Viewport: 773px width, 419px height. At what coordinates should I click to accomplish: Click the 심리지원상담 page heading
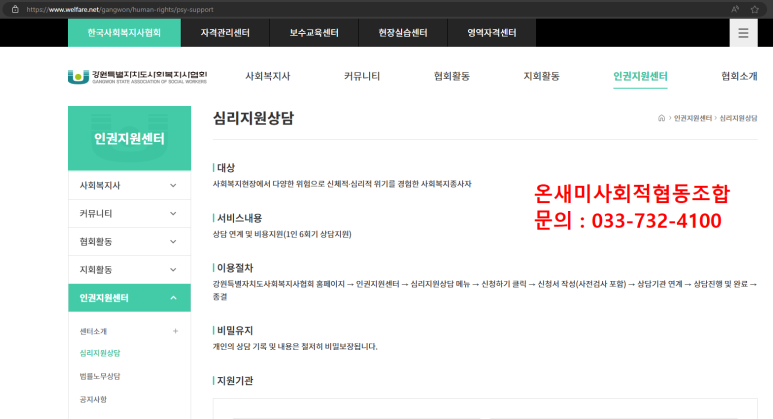[253, 118]
